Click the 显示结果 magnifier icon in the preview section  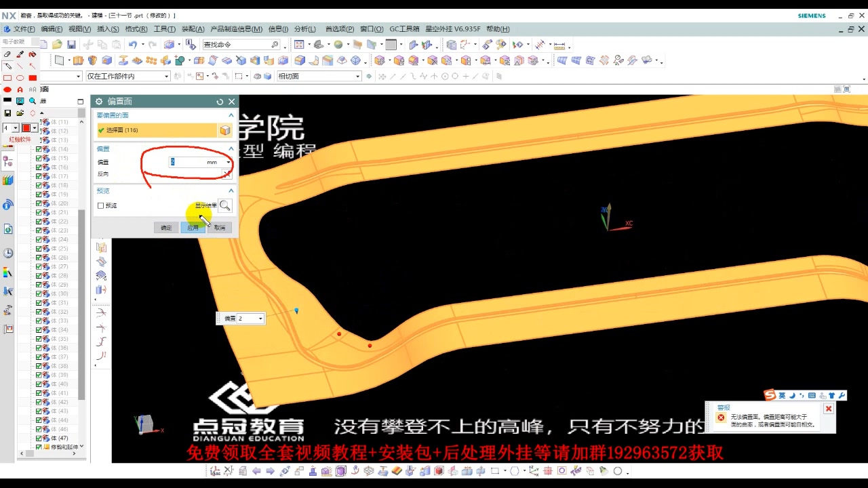coord(224,205)
